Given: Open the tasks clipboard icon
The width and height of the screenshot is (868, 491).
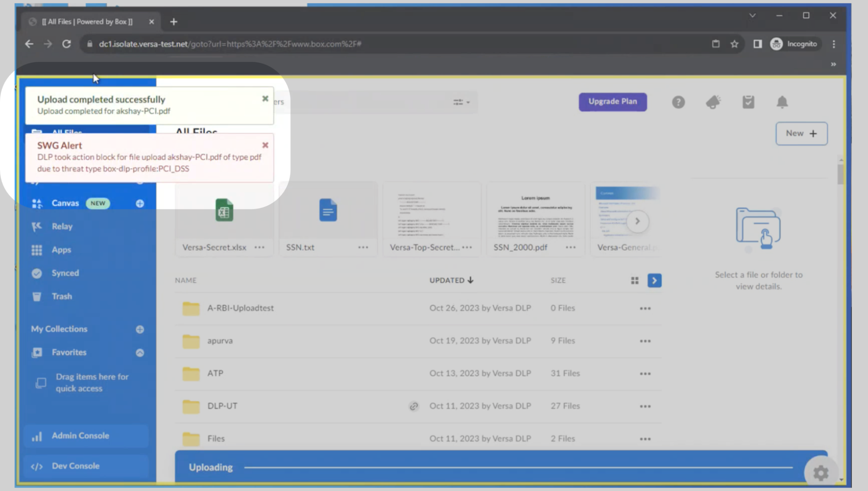Looking at the screenshot, I should point(748,102).
